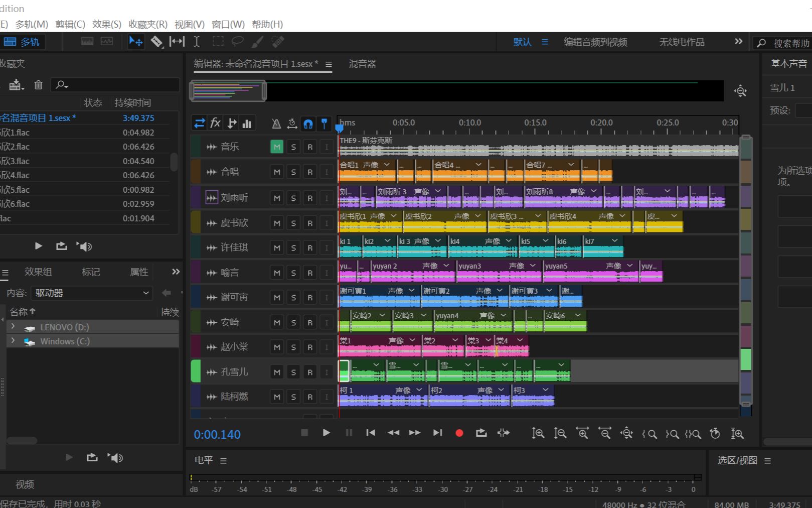Play the selected file in Files panel
Viewport: 812px width, 508px height.
[x=39, y=246]
